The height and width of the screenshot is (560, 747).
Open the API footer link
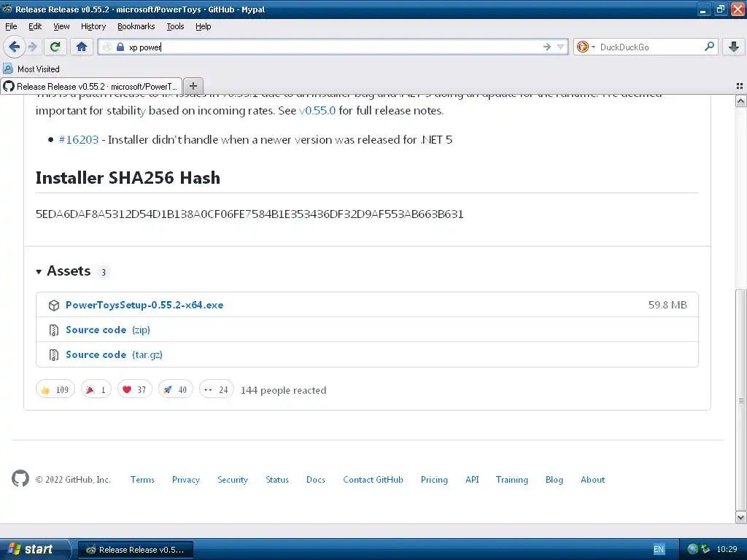click(472, 480)
